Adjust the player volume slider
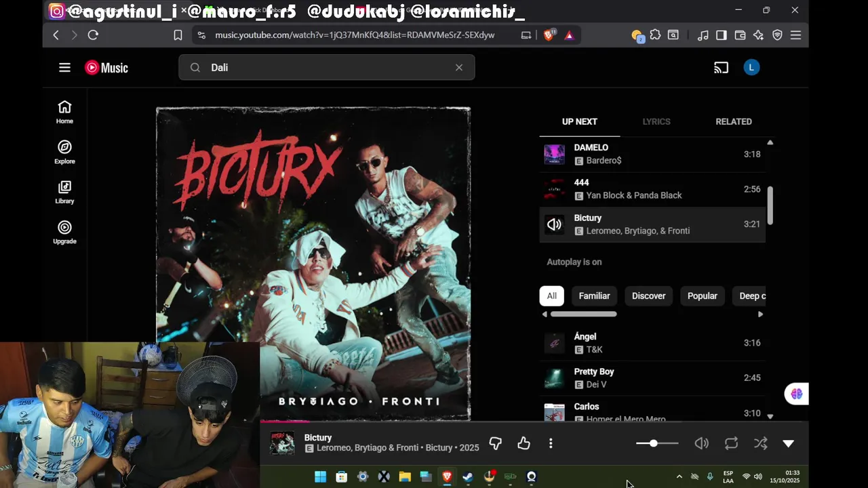Image resolution: width=868 pixels, height=488 pixels. (657, 443)
